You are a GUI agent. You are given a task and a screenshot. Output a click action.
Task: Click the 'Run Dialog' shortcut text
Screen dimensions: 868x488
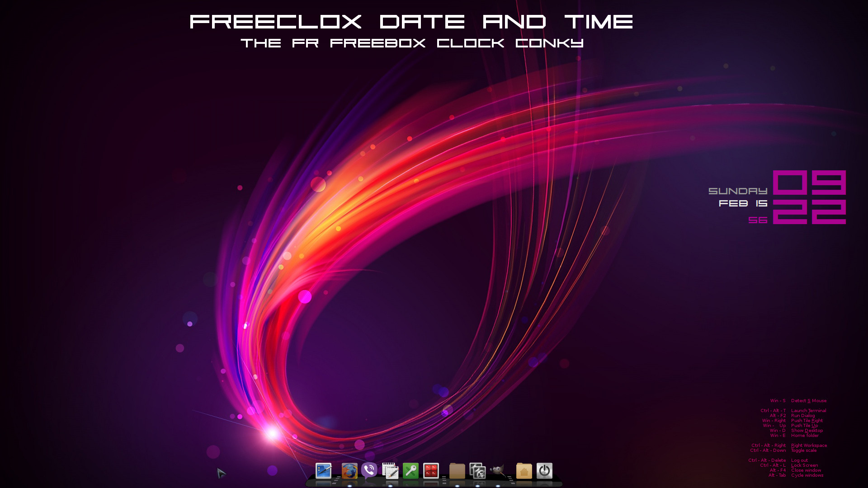tap(803, 416)
